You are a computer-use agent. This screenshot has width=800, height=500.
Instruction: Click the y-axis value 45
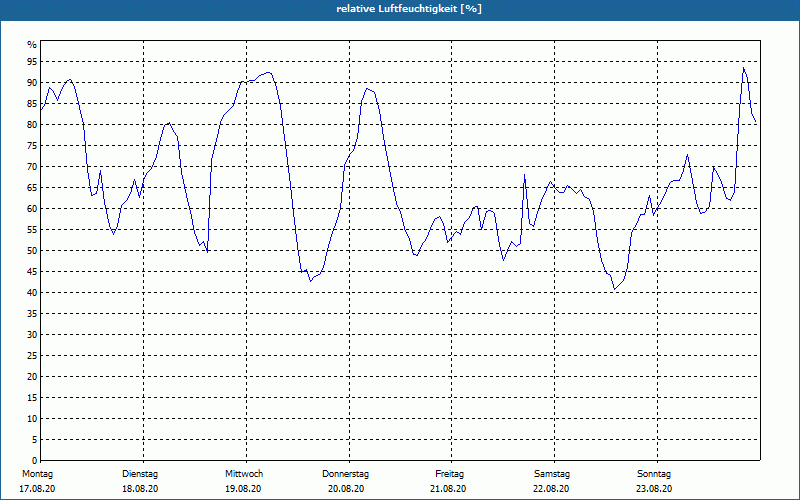pyautogui.click(x=32, y=271)
